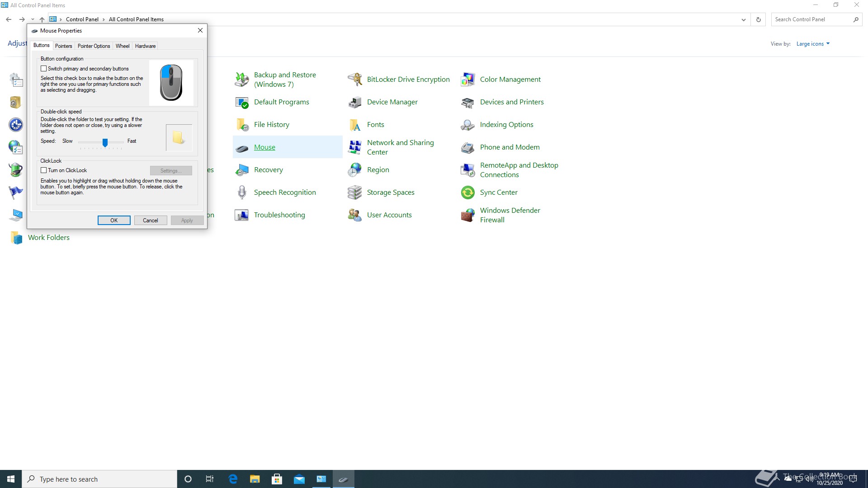This screenshot has width=868, height=488.
Task: Click the Work Folders icon
Action: pos(16,238)
